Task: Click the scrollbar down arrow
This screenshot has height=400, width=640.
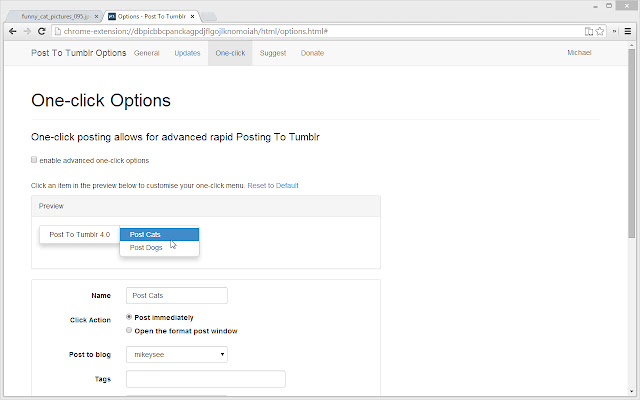Action: click(x=631, y=391)
